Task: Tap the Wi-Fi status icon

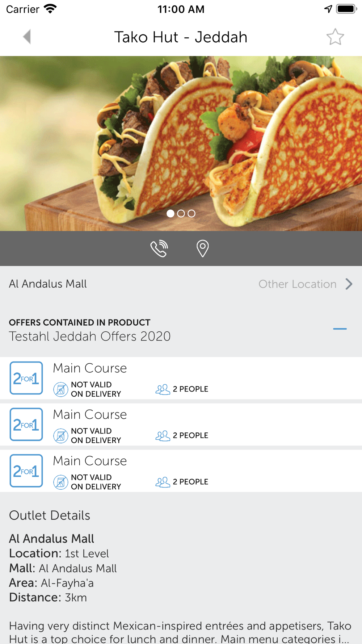Action: tap(50, 9)
